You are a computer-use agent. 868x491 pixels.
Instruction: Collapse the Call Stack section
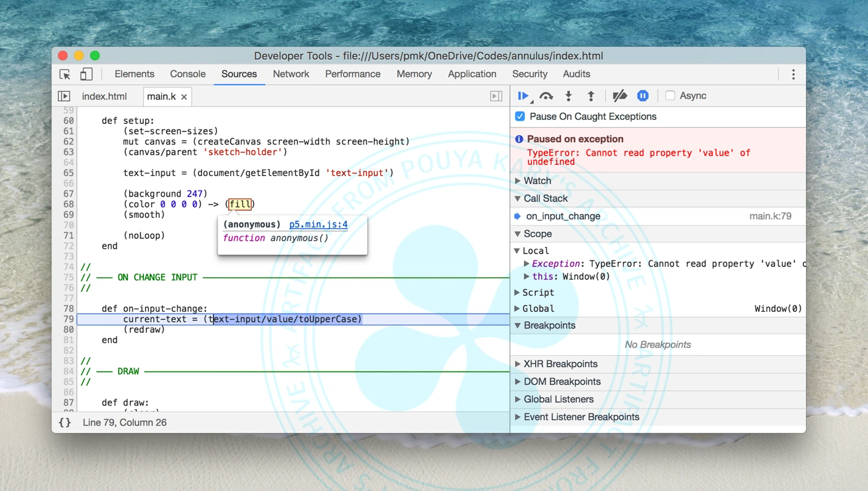(545, 198)
